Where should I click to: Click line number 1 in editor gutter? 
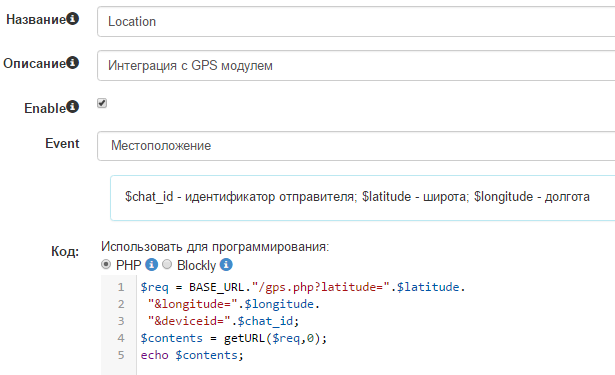point(121,287)
